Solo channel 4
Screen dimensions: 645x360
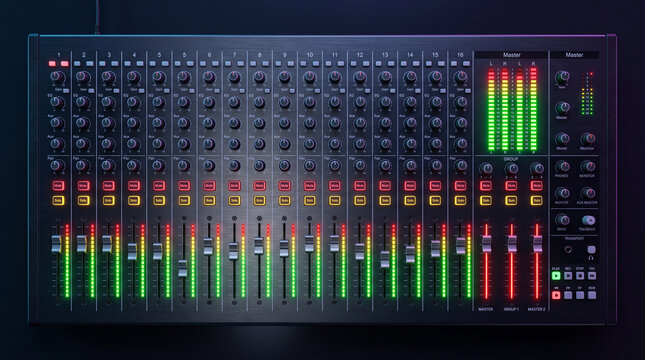tap(134, 201)
